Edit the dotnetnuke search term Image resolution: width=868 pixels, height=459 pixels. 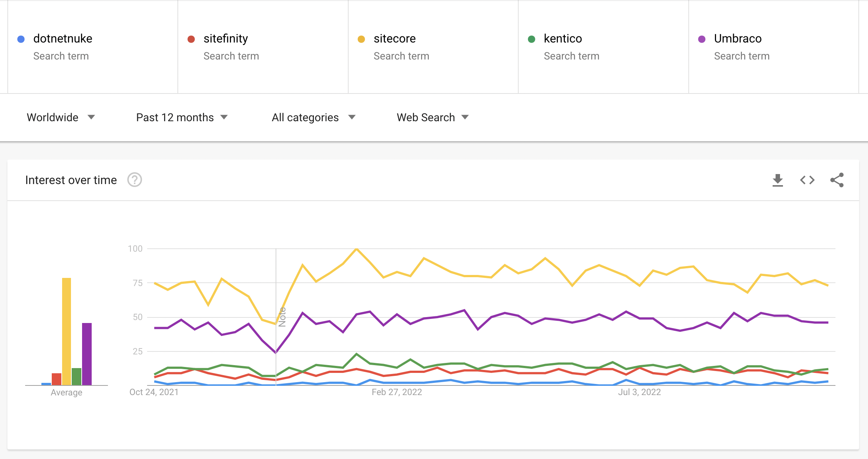(63, 39)
